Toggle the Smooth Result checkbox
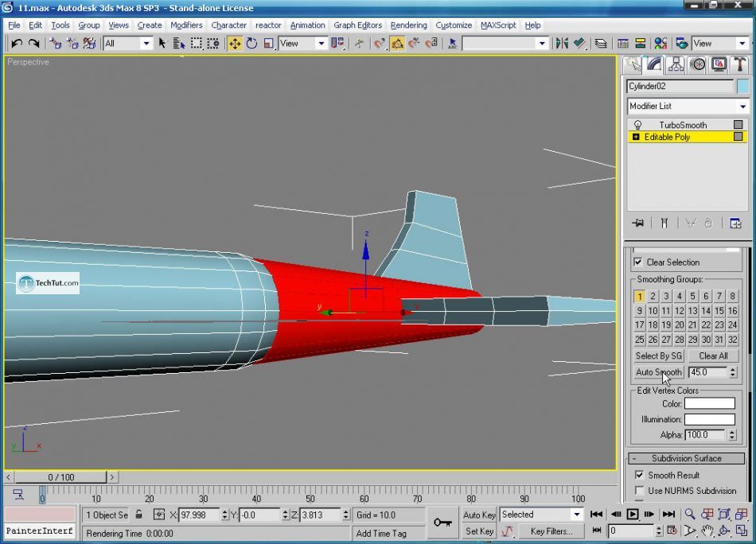The height and width of the screenshot is (544, 756). tap(639, 475)
